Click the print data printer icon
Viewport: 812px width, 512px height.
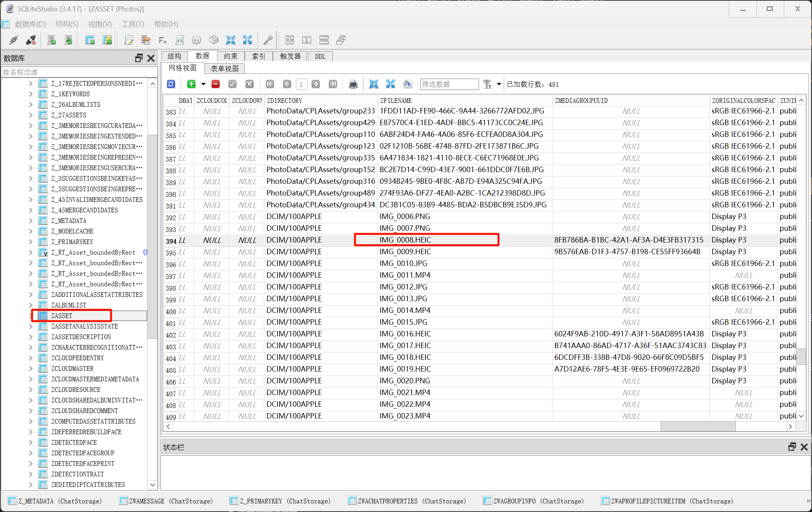353,84
